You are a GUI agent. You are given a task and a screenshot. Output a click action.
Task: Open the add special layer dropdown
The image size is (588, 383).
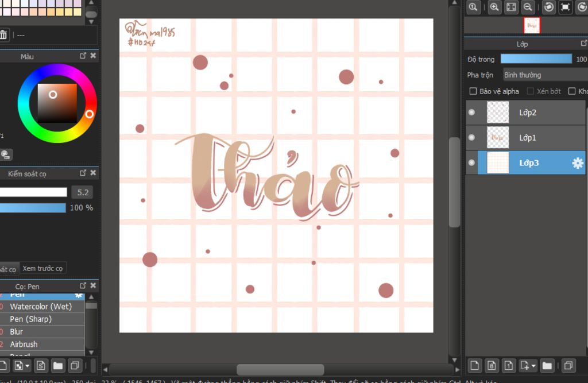pyautogui.click(x=528, y=365)
